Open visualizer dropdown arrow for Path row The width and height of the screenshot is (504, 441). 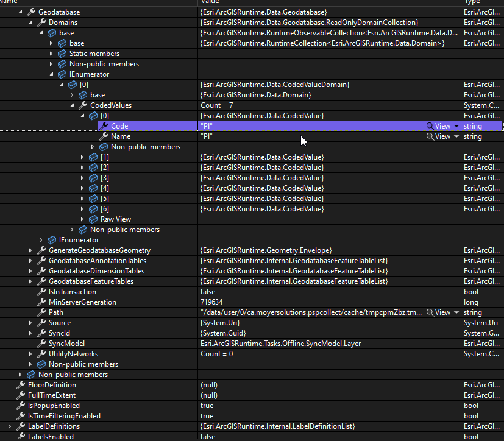coord(456,312)
